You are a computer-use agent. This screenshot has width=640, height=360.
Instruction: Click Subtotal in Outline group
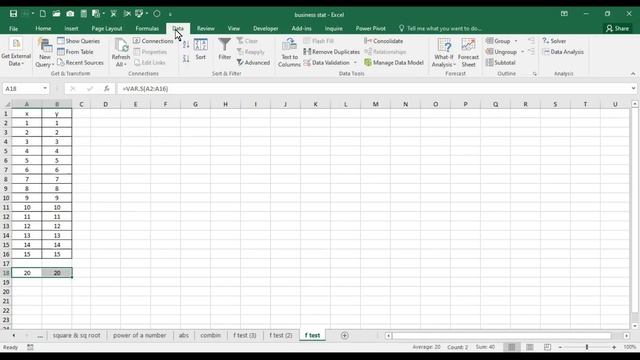[x=500, y=62]
